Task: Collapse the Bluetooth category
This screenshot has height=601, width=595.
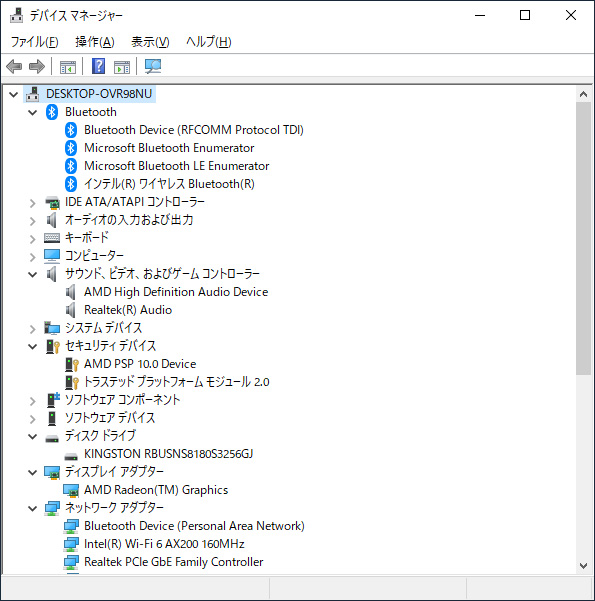Action: click(x=33, y=112)
